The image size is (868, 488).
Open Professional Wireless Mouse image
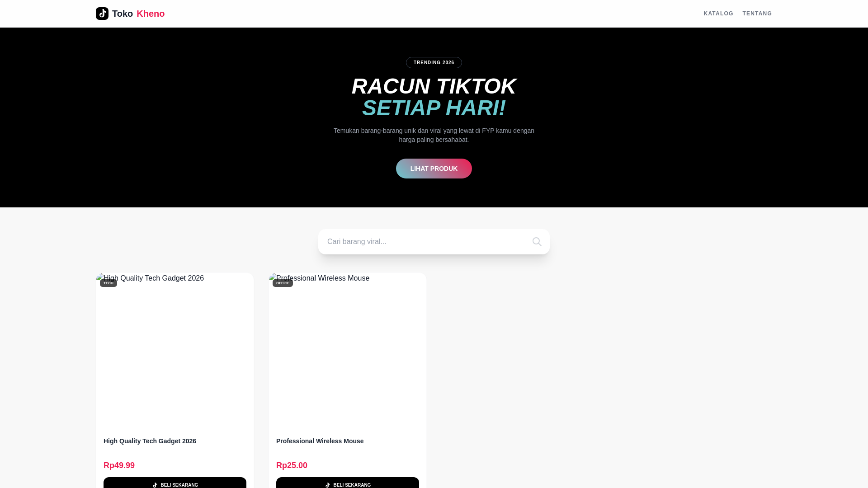click(x=348, y=352)
